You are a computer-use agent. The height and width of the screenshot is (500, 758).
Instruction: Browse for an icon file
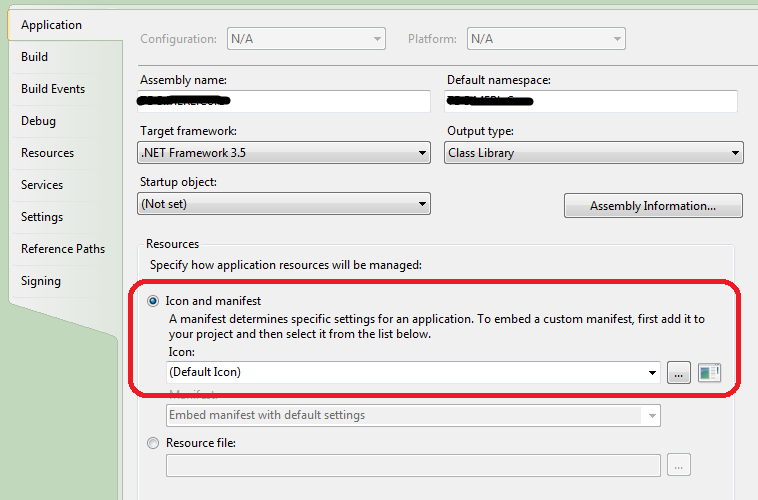click(679, 372)
